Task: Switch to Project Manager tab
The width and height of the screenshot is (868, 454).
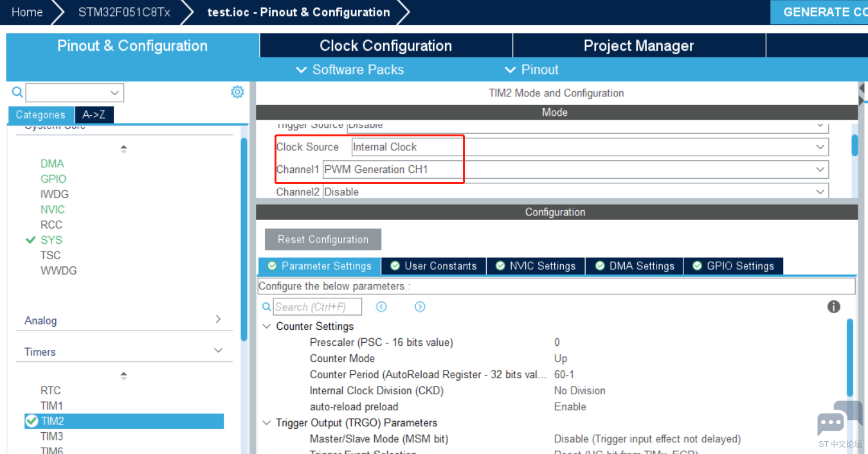Action: click(639, 46)
